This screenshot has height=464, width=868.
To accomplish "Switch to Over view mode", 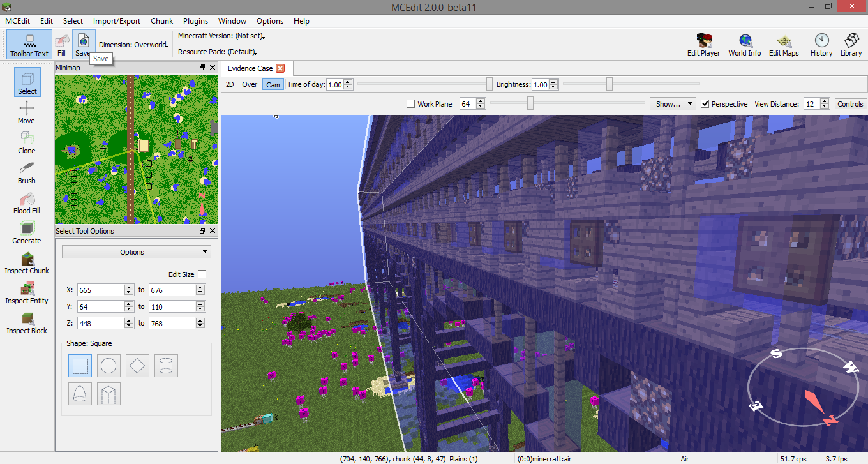I will tap(250, 84).
